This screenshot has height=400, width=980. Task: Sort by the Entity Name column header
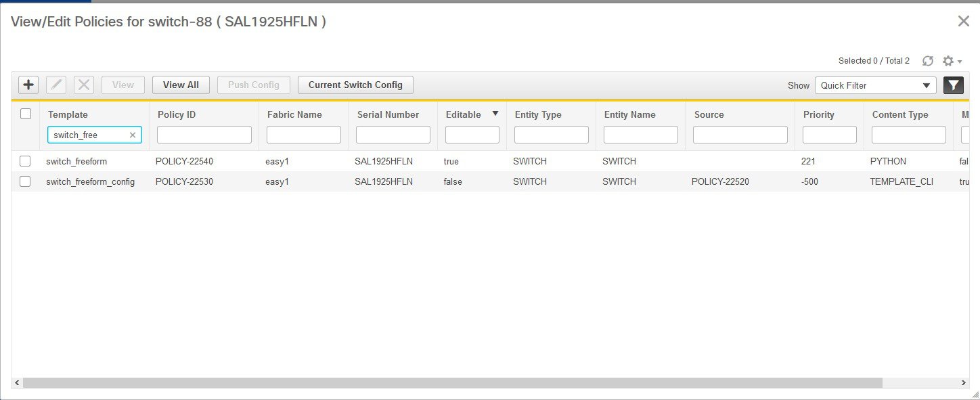click(x=629, y=114)
